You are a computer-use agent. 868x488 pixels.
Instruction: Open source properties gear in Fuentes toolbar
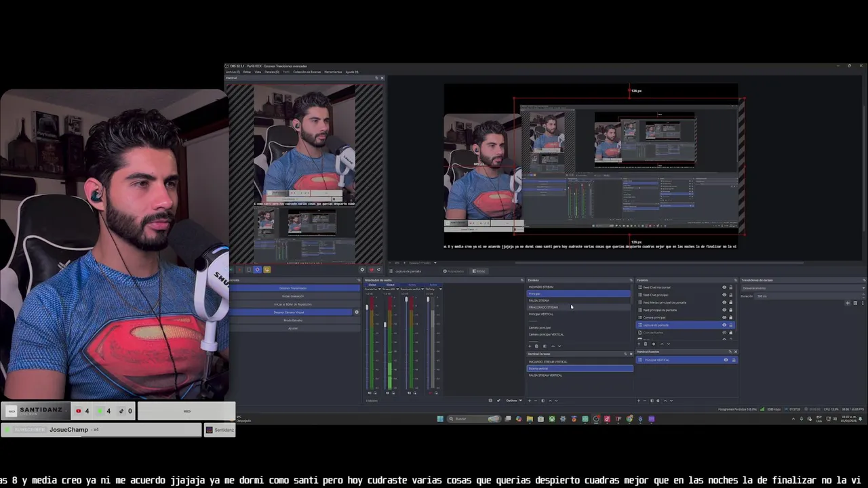tap(654, 344)
